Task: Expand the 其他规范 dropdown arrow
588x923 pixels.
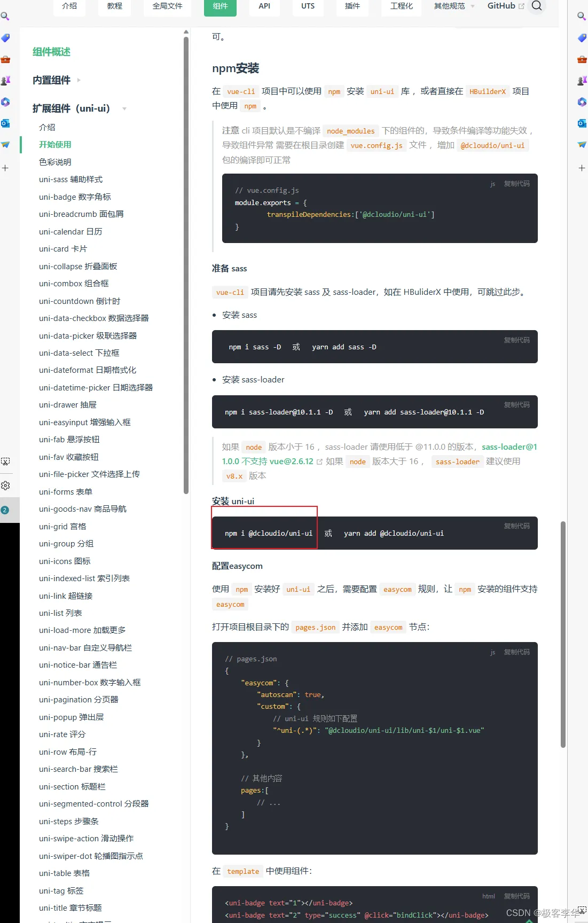Action: (472, 6)
